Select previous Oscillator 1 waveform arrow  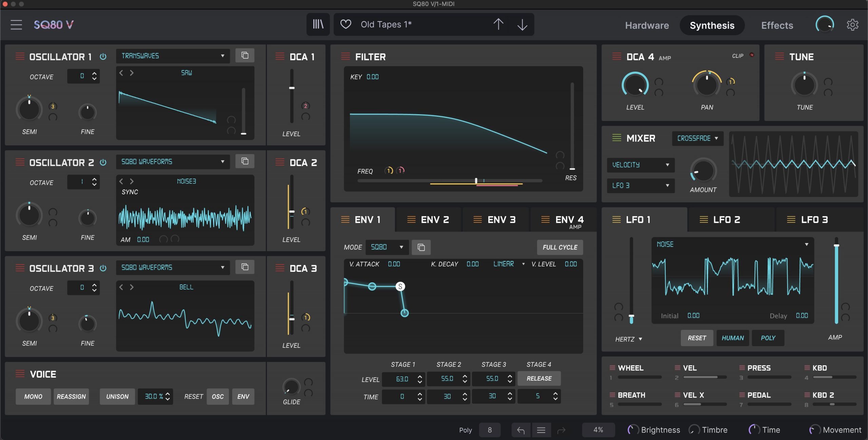click(x=121, y=73)
